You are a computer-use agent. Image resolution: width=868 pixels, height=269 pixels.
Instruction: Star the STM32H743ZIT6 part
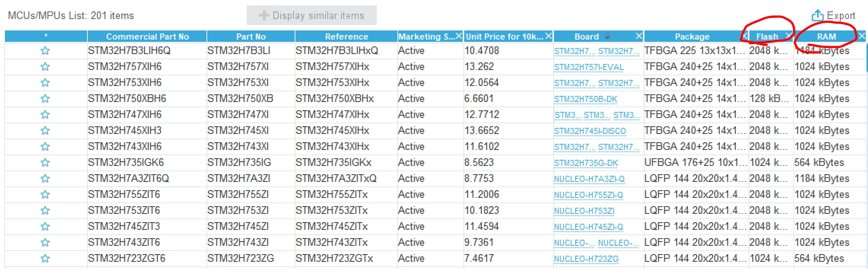45,242
